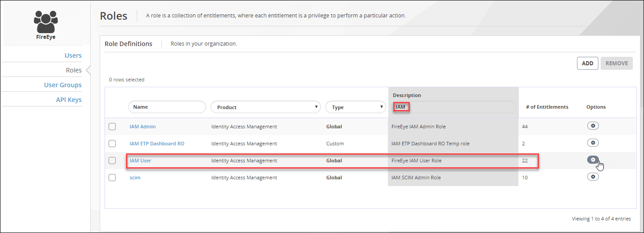
Task: Open User Groups in the sidebar
Action: (x=63, y=85)
